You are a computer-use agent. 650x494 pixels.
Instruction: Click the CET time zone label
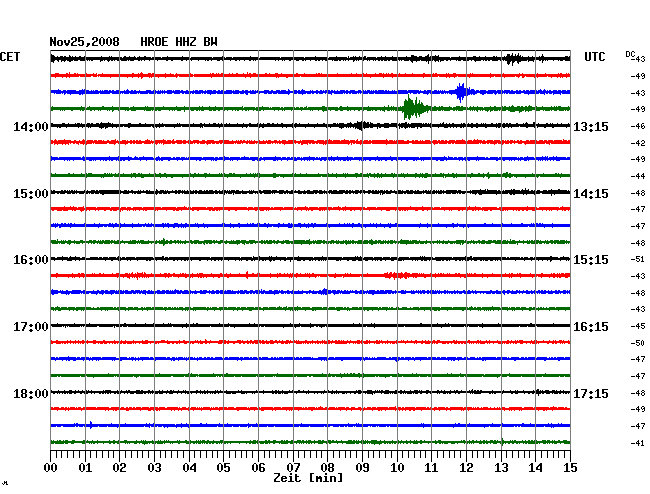pyautogui.click(x=10, y=57)
